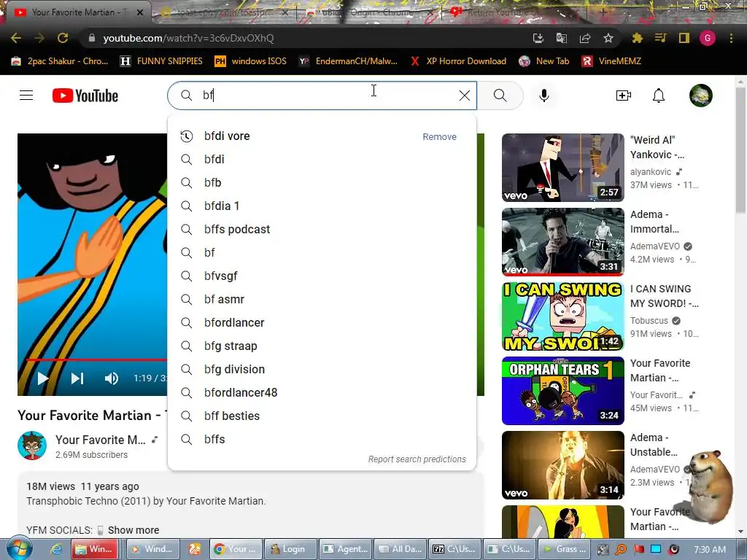Image resolution: width=747 pixels, height=560 pixels.
Task: Open the VineMEMZ bookmark
Action: click(x=611, y=61)
